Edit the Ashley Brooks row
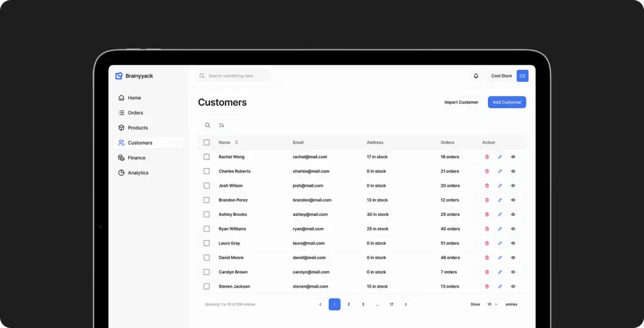Image resolution: width=644 pixels, height=328 pixels. pos(500,214)
